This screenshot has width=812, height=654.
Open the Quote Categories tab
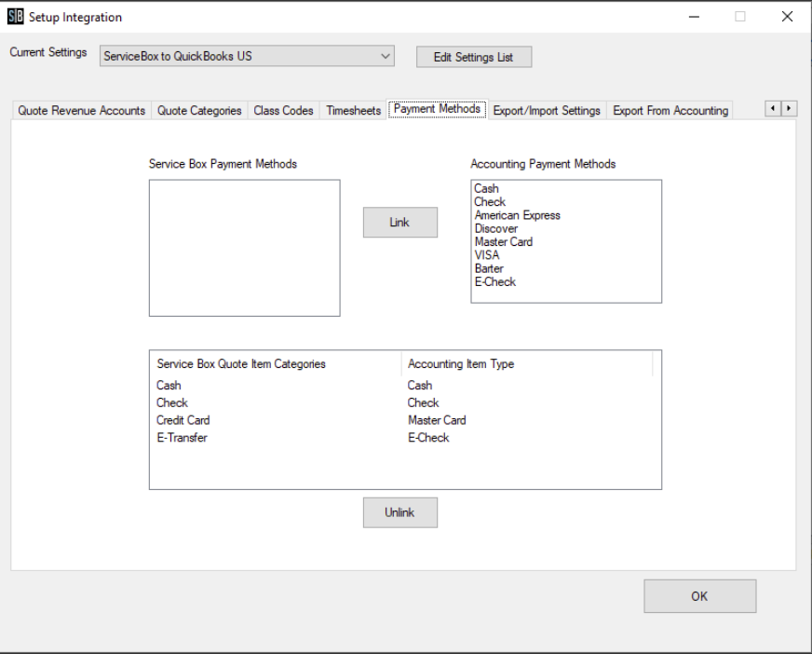tap(199, 110)
